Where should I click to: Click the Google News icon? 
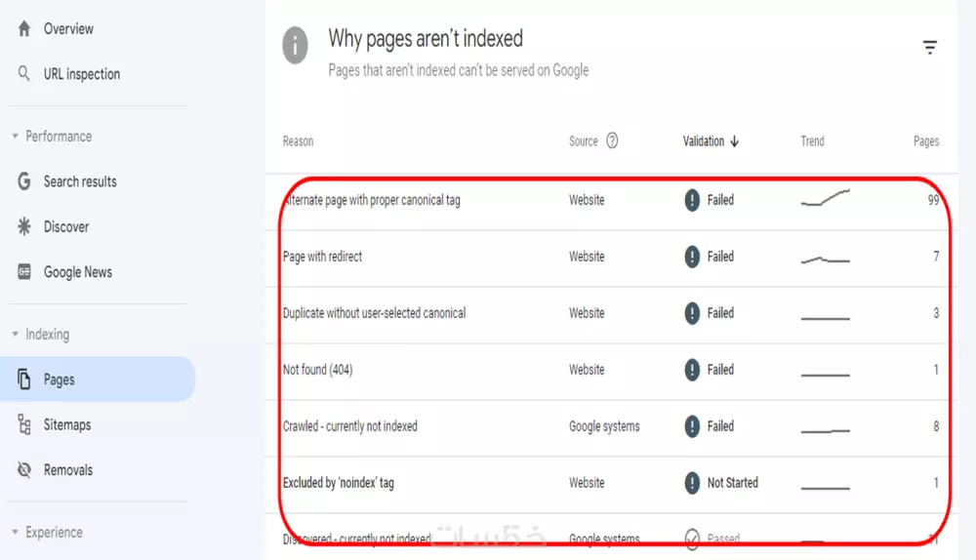tap(24, 272)
